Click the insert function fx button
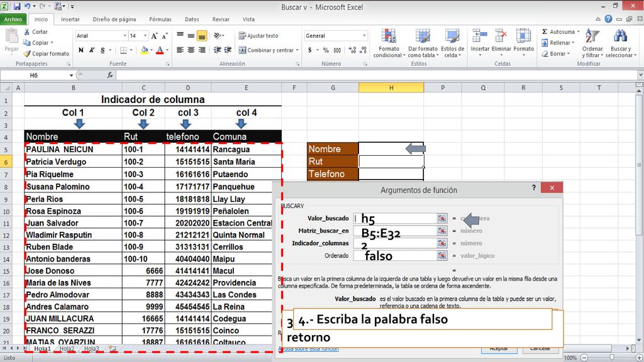The height and width of the screenshot is (362, 644). point(110,75)
